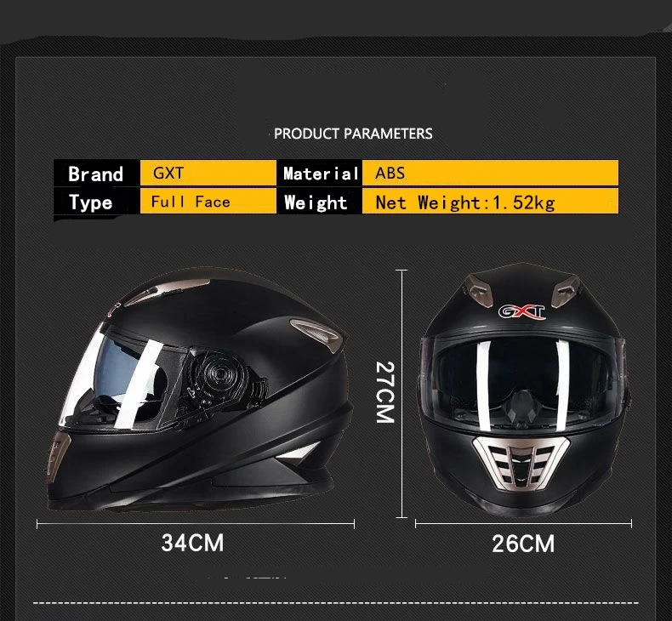The height and width of the screenshot is (621, 672).
Task: Select the Full Face value cell
Action: (208, 201)
